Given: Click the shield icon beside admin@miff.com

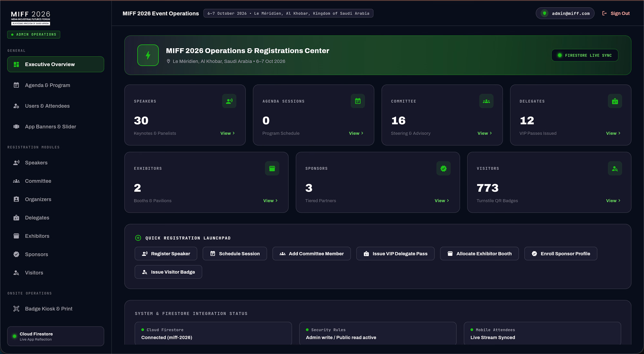Looking at the screenshot, I should pos(545,13).
